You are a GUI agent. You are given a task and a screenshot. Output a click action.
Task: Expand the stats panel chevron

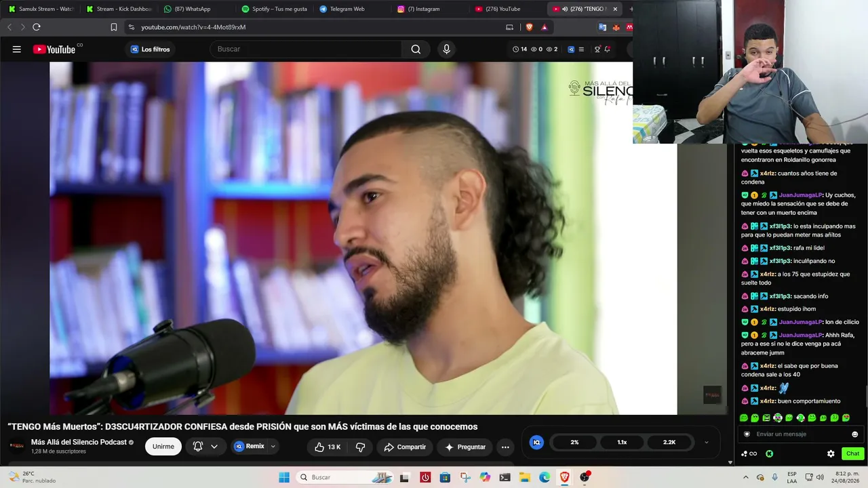(x=706, y=442)
